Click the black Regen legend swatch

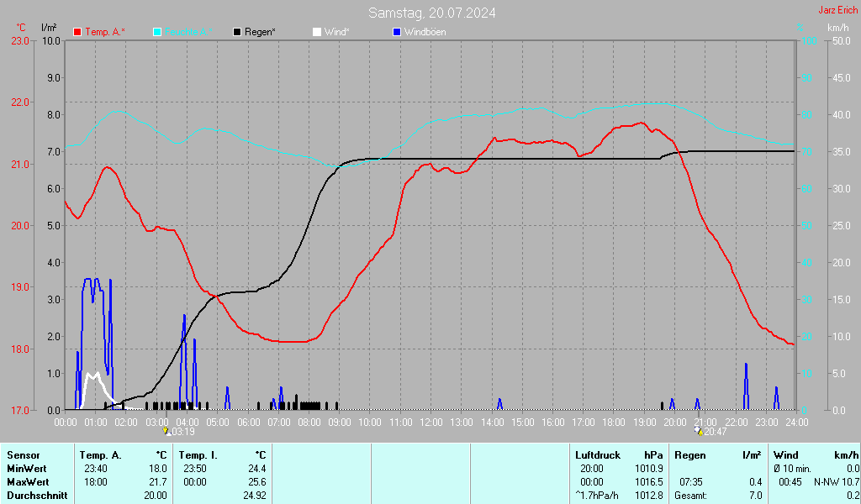click(x=237, y=32)
